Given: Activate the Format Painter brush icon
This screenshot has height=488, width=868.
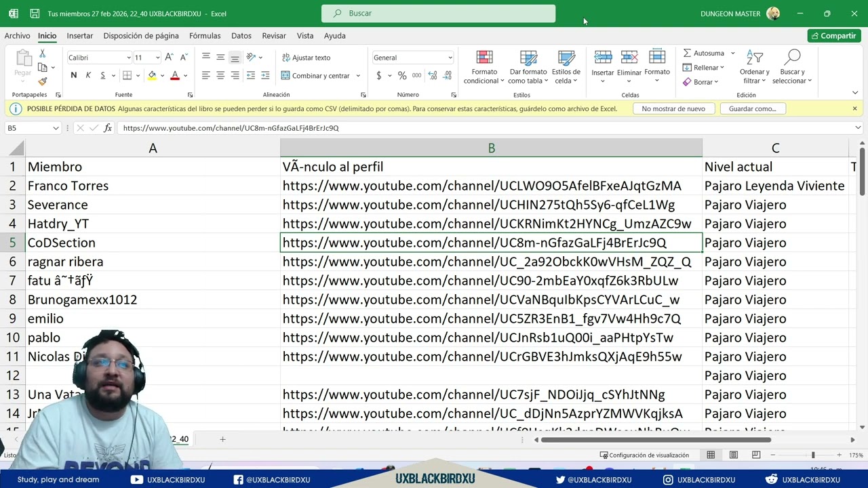Looking at the screenshot, I should (x=43, y=81).
